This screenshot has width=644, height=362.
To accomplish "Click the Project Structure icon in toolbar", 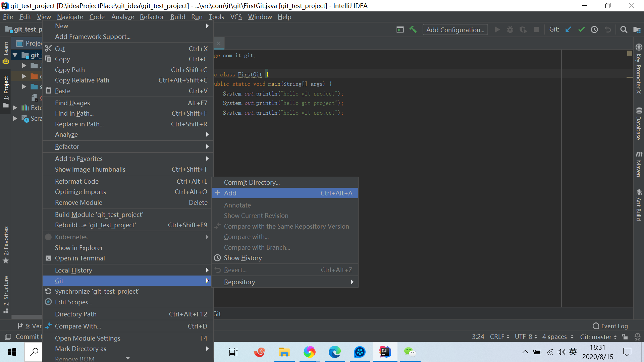I will (637, 30).
